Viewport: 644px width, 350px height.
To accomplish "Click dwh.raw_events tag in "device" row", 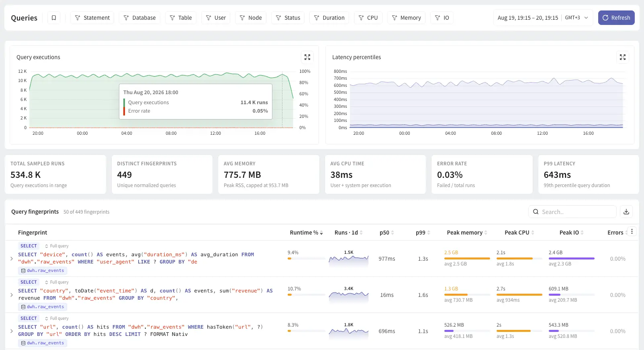I will (x=43, y=271).
